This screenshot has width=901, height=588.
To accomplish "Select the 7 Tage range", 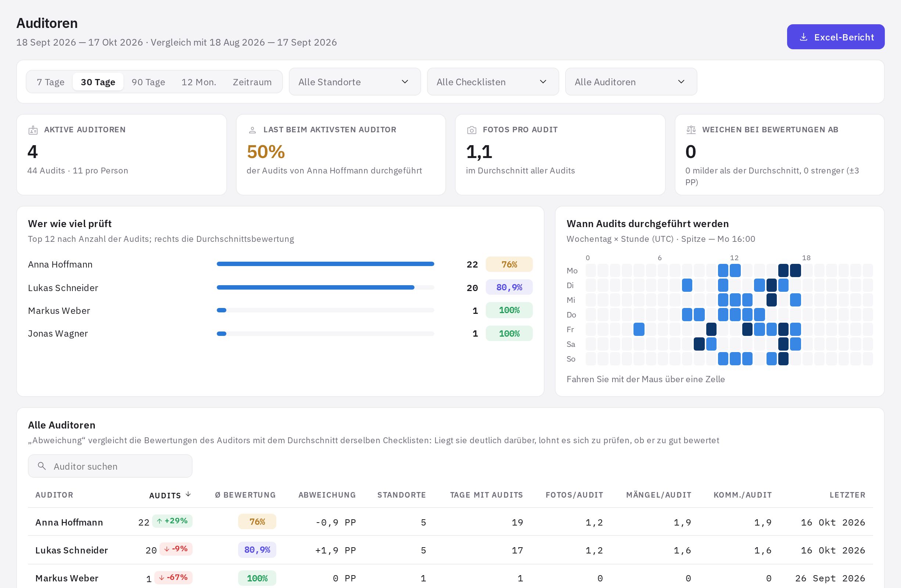I will coord(50,82).
